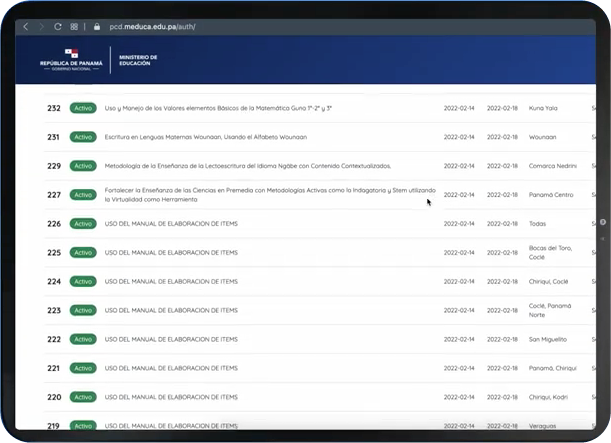Image resolution: width=611 pixels, height=443 pixels.
Task: Open 'USO DEL MANUAL' title in row 221
Action: (171, 368)
